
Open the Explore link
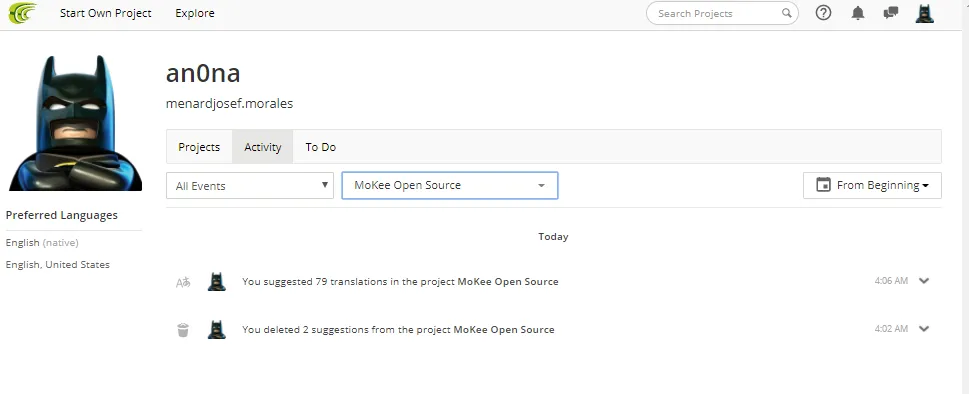click(195, 13)
